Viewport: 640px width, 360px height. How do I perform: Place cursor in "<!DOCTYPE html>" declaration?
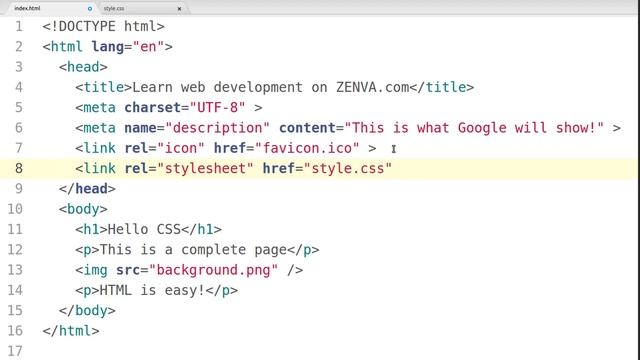(103, 27)
